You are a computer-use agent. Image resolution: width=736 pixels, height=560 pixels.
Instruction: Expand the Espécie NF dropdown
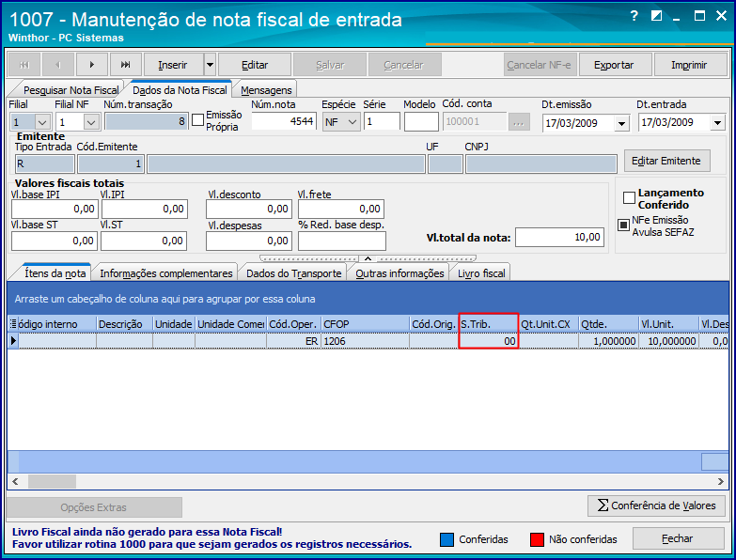pyautogui.click(x=352, y=122)
